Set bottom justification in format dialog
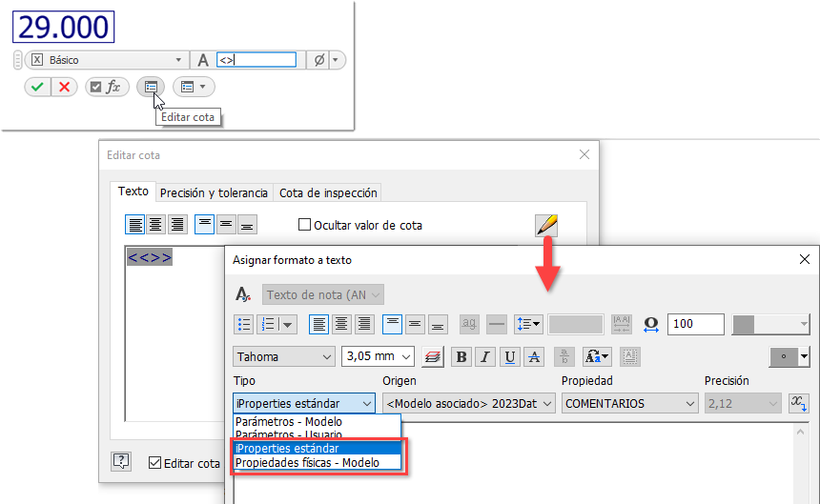Image resolution: width=820 pixels, height=504 pixels. (438, 324)
